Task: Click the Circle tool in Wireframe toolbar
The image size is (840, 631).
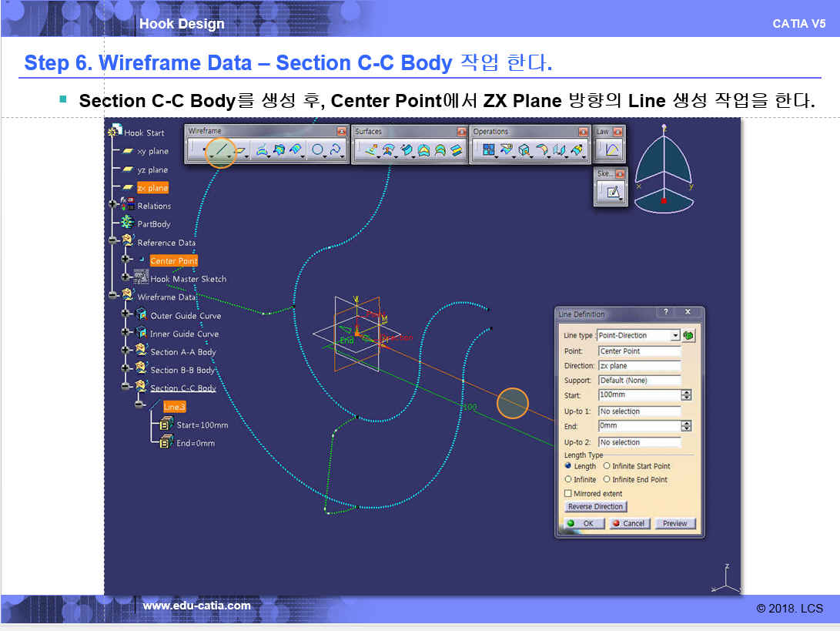Action: (317, 150)
